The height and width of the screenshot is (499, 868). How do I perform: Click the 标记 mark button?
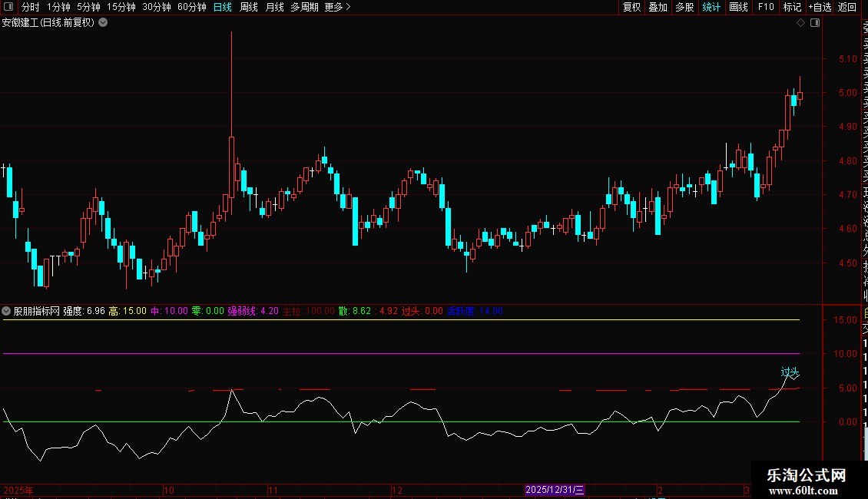click(792, 7)
